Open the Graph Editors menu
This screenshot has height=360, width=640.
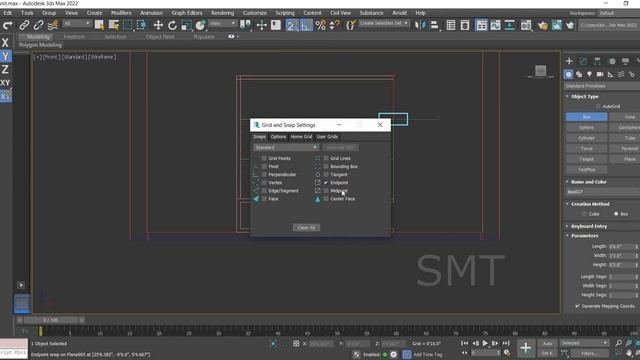pos(187,13)
